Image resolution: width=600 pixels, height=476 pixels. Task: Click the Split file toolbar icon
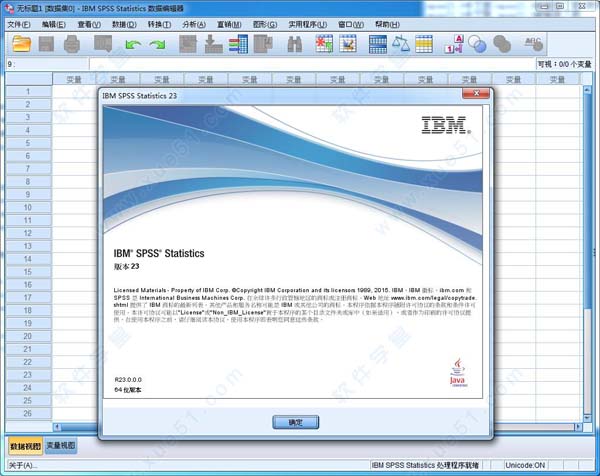[378, 44]
